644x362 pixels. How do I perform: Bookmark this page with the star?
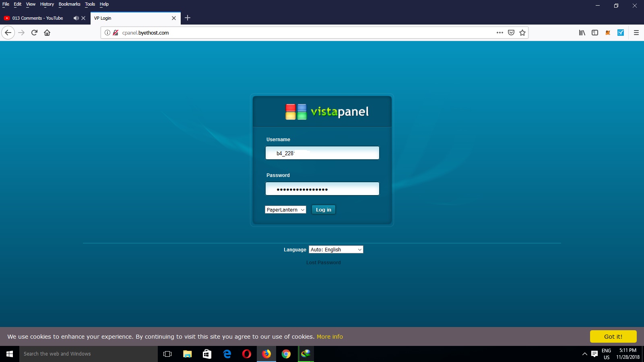tap(522, 33)
